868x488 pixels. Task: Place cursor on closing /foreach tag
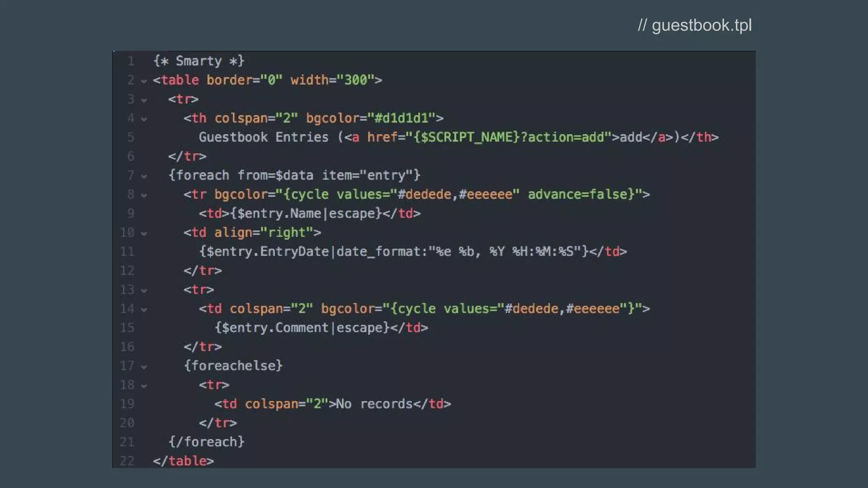[206, 442]
